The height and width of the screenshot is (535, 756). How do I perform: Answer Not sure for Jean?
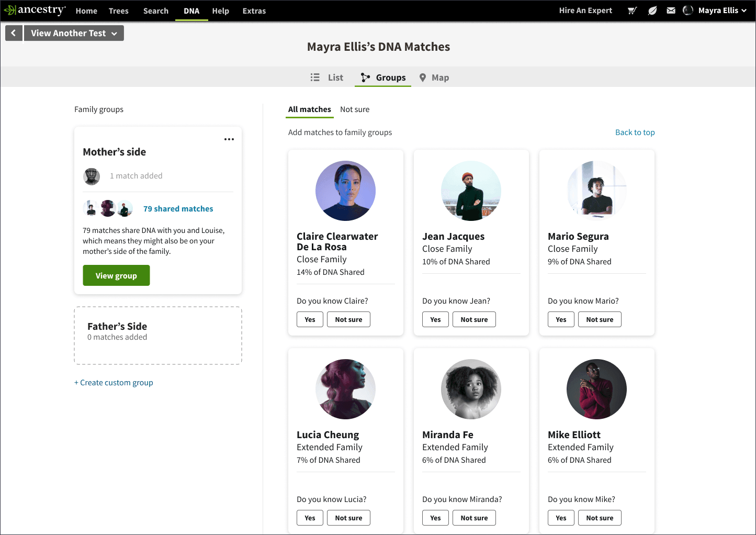474,319
